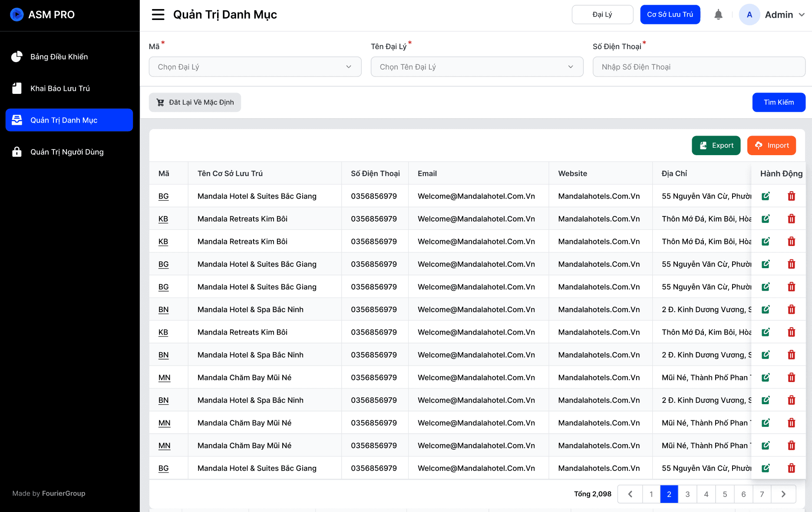Go to the previous page arrow
Viewport: 812px width, 512px height.
630,494
